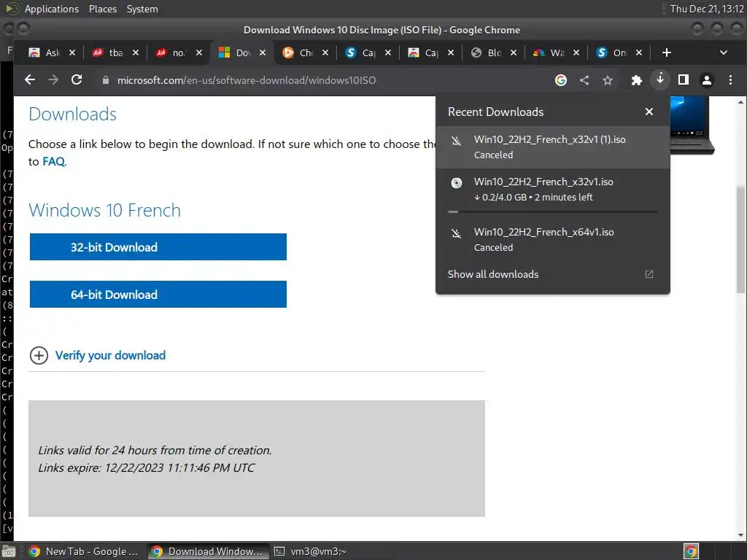Close the Blo tab

(513, 52)
